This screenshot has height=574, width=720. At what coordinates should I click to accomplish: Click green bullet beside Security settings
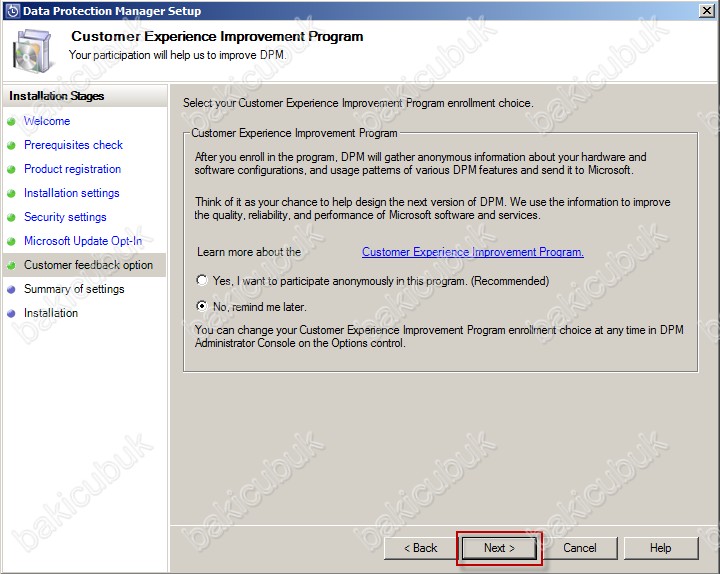tap(11, 218)
